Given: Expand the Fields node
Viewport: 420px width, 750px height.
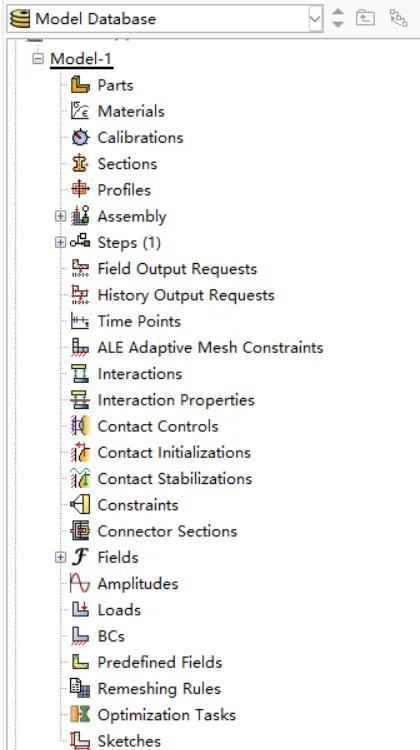Looking at the screenshot, I should [60, 557].
